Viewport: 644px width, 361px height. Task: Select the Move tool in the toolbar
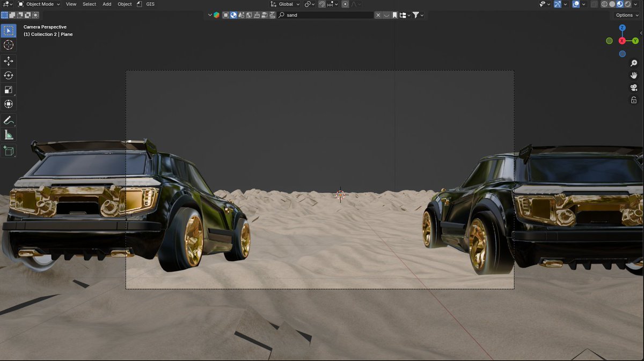[x=9, y=61]
